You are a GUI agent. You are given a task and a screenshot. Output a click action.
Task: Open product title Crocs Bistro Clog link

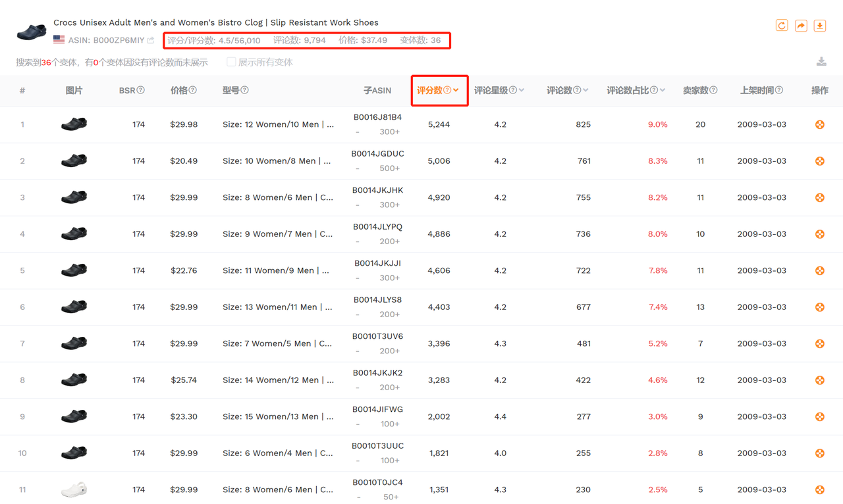[216, 22]
